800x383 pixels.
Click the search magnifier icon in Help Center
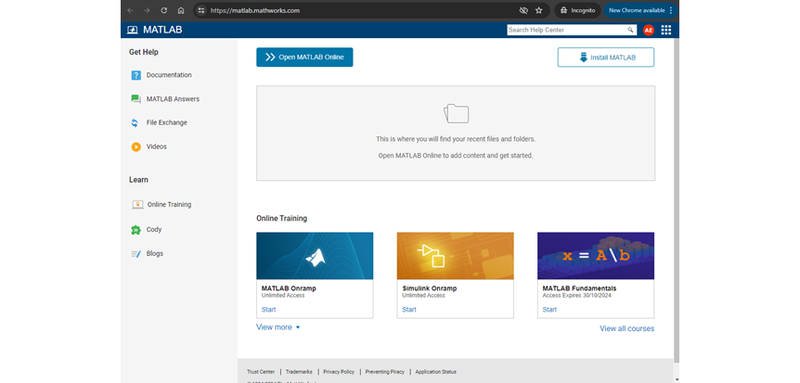click(631, 30)
